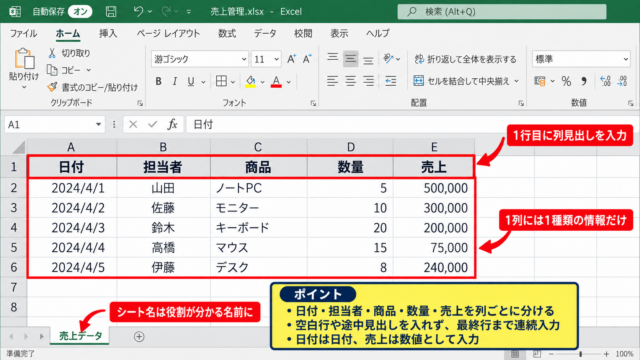640x360 pixels.
Task: Open the font group dialog launcher
Action: pos(313,103)
